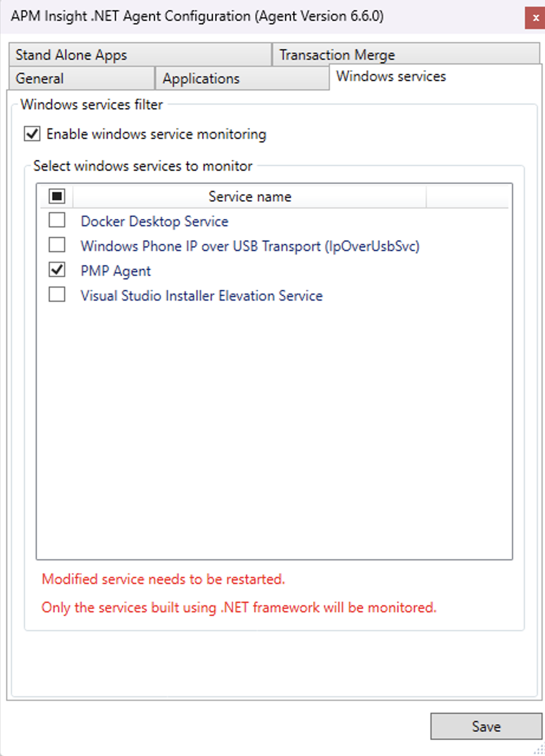Enable monitoring for Windows Phone IP over USB
The height and width of the screenshot is (756, 545).
57,245
